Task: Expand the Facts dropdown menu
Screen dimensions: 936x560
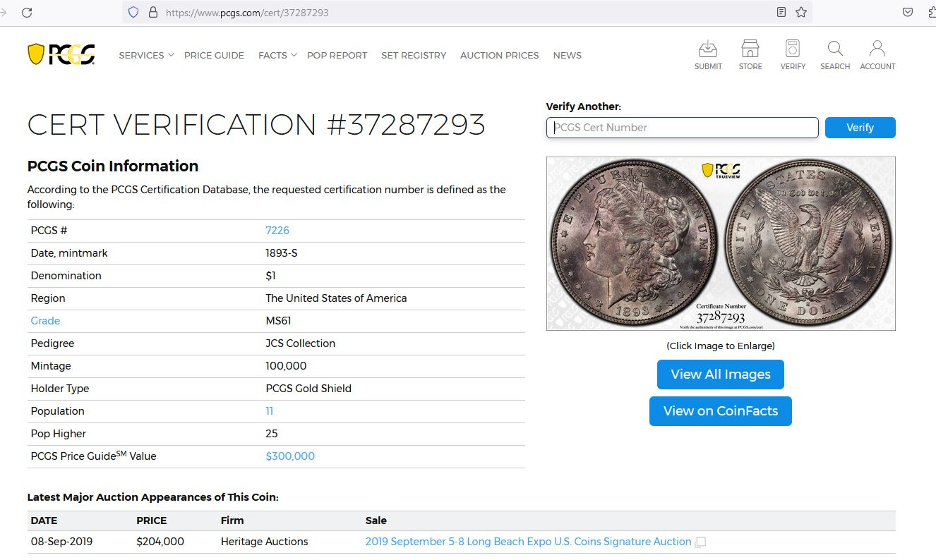Action: 277,55
